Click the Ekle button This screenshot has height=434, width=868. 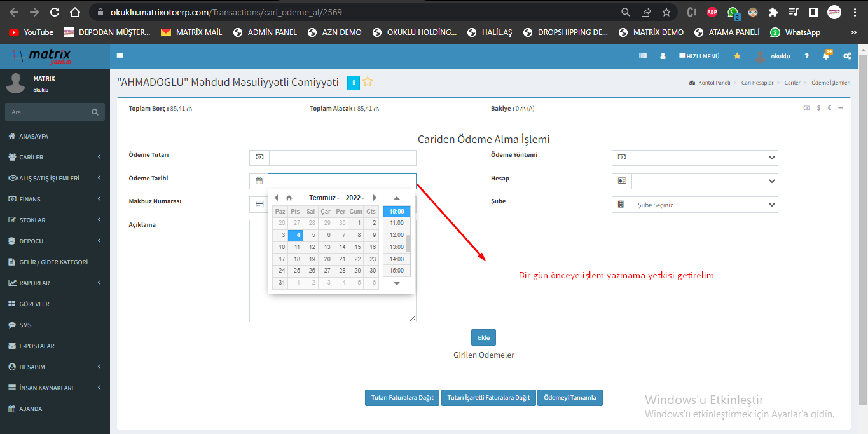(x=483, y=337)
